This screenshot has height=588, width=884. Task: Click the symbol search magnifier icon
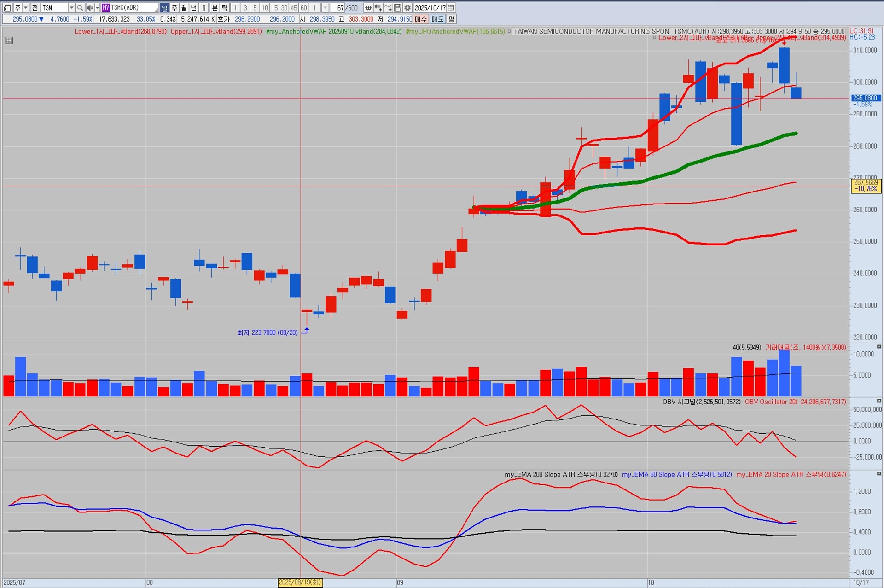point(80,8)
